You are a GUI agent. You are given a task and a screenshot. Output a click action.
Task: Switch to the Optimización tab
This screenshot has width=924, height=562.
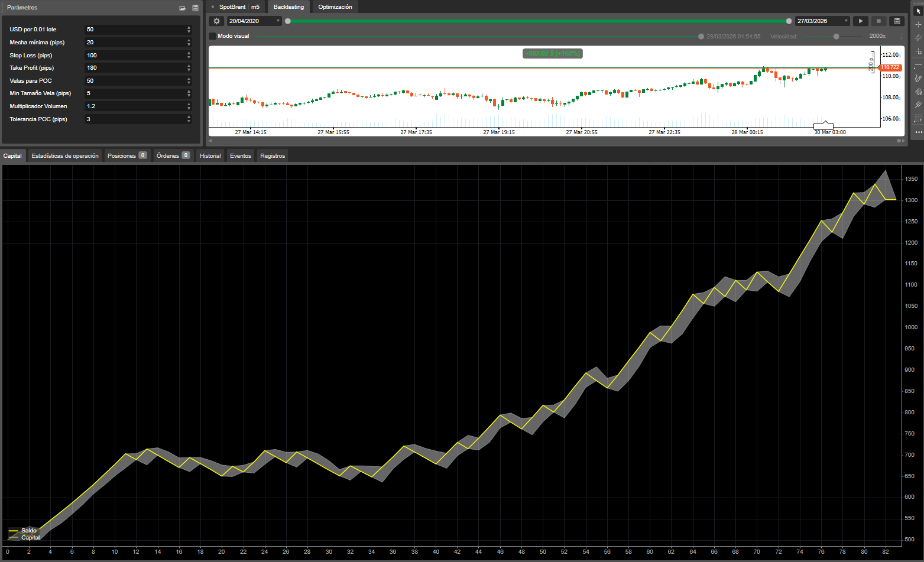pos(335,7)
